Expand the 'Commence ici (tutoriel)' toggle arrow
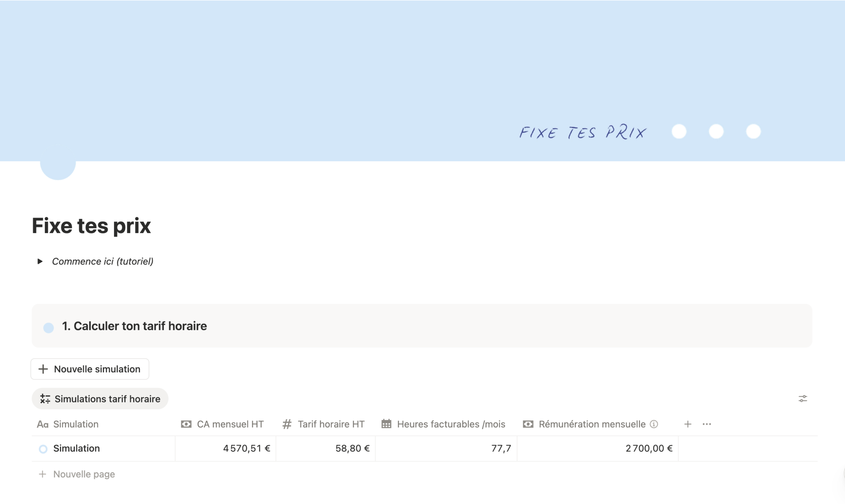 (x=40, y=261)
